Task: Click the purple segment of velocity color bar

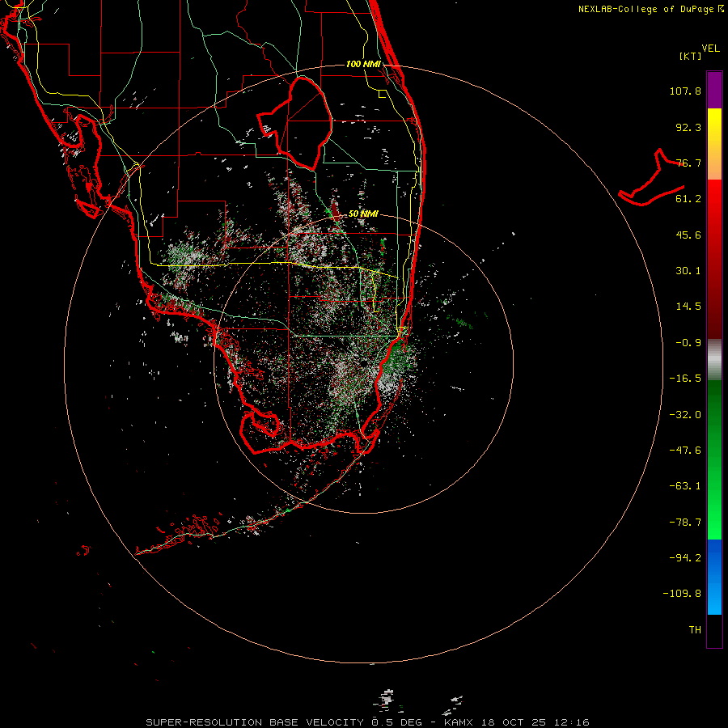Action: click(714, 90)
